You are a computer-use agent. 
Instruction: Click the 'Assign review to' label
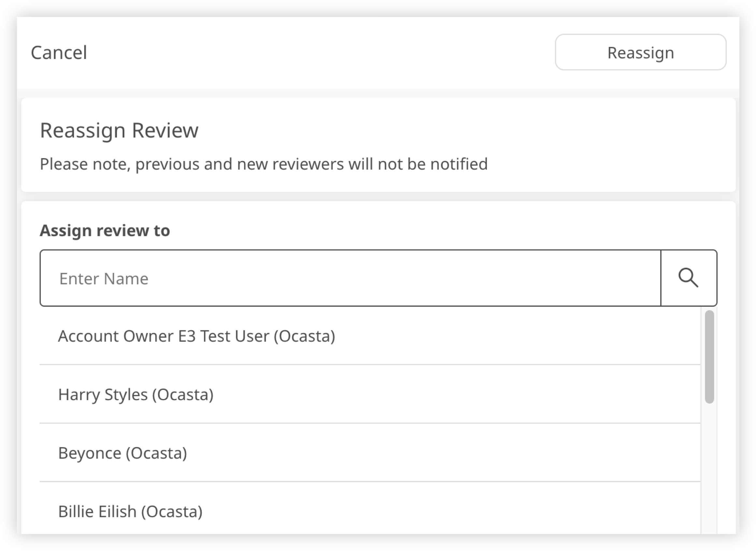(x=105, y=231)
